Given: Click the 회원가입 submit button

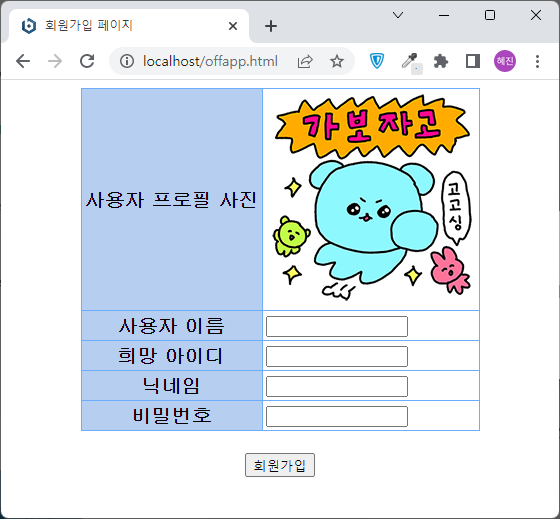Looking at the screenshot, I should tap(280, 465).
